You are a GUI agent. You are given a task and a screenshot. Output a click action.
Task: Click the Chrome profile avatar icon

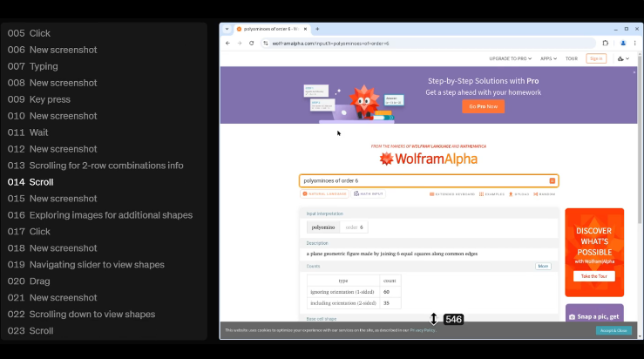coord(622,43)
